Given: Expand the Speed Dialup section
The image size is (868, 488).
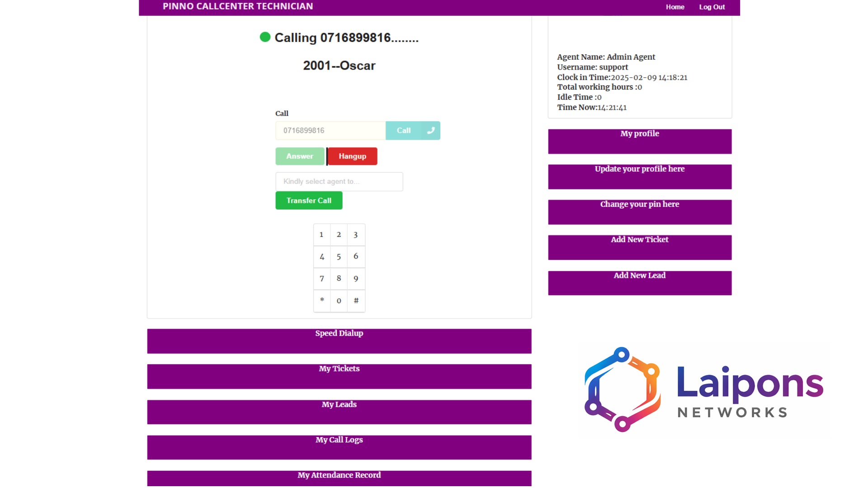Looking at the screenshot, I should click(x=339, y=341).
